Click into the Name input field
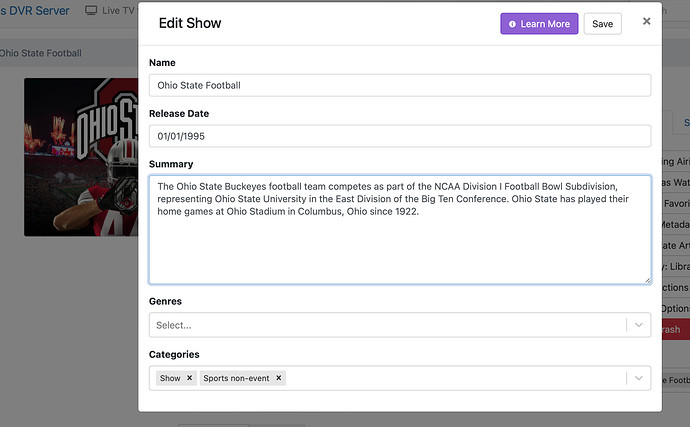The width and height of the screenshot is (690, 427). 399,85
